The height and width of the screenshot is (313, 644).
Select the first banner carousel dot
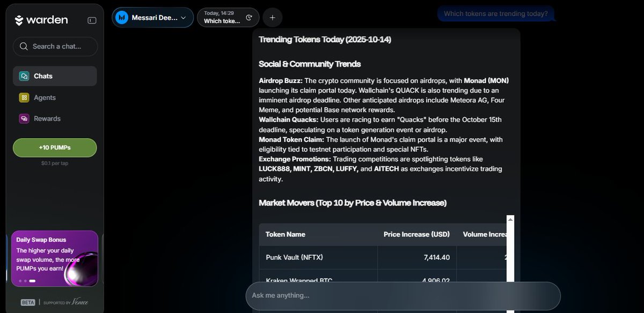click(20, 281)
